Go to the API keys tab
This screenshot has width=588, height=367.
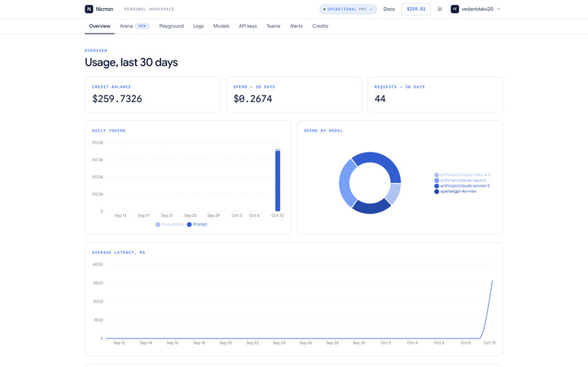(247, 26)
